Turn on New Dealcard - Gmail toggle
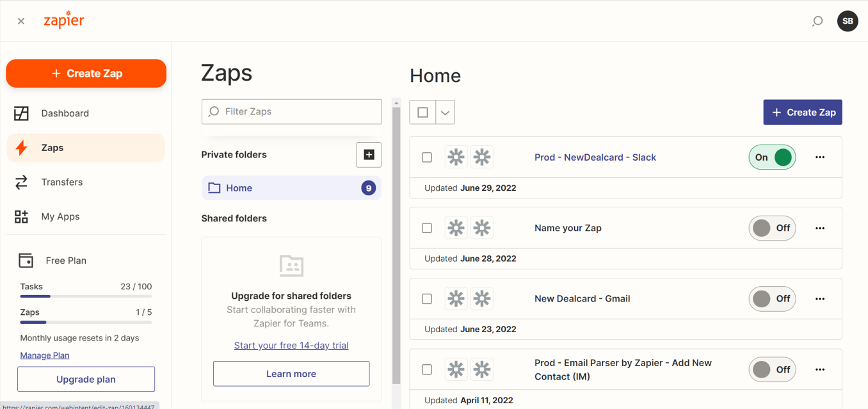The height and width of the screenshot is (409, 868). [x=772, y=299]
